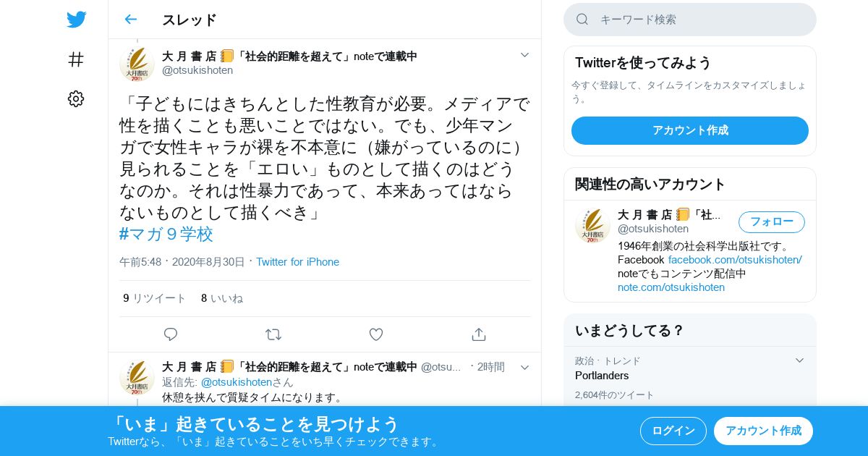The image size is (868, 456).
Task: Follow 大月書店 with the フォロー button
Action: pos(772,222)
